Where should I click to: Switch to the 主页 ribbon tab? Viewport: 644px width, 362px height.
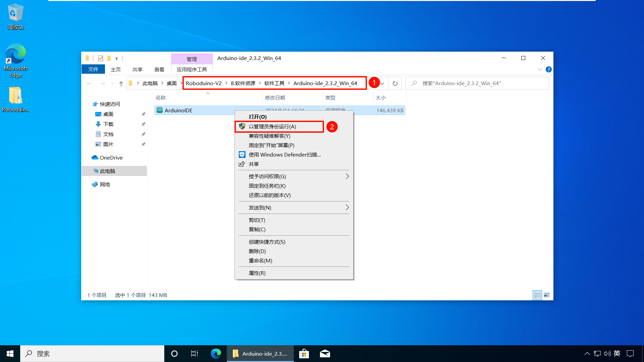tap(116, 69)
